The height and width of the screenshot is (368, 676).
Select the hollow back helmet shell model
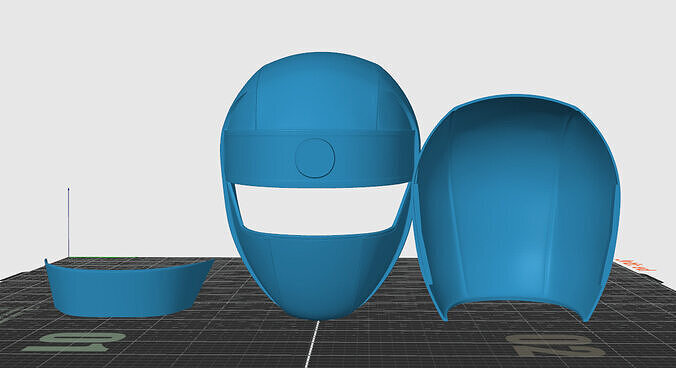click(517, 207)
